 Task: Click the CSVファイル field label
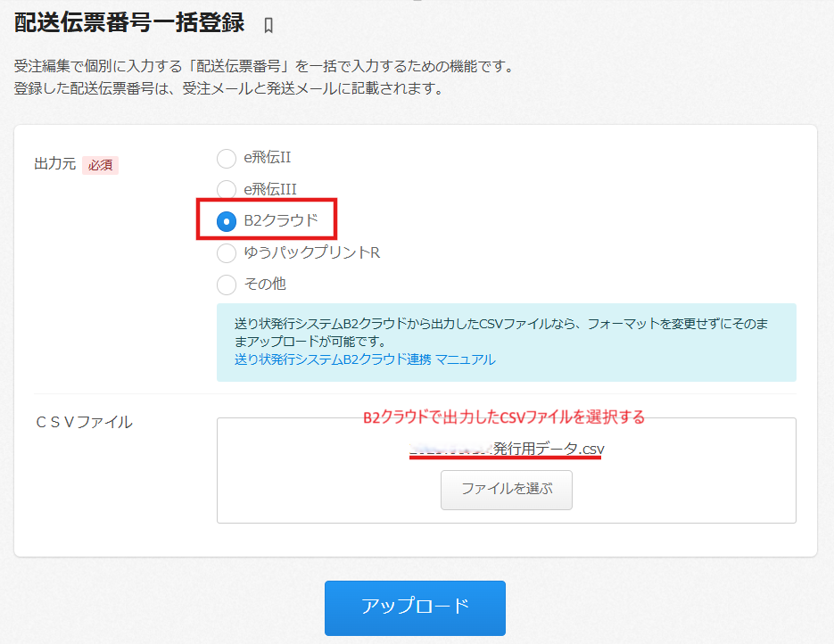[x=84, y=422]
